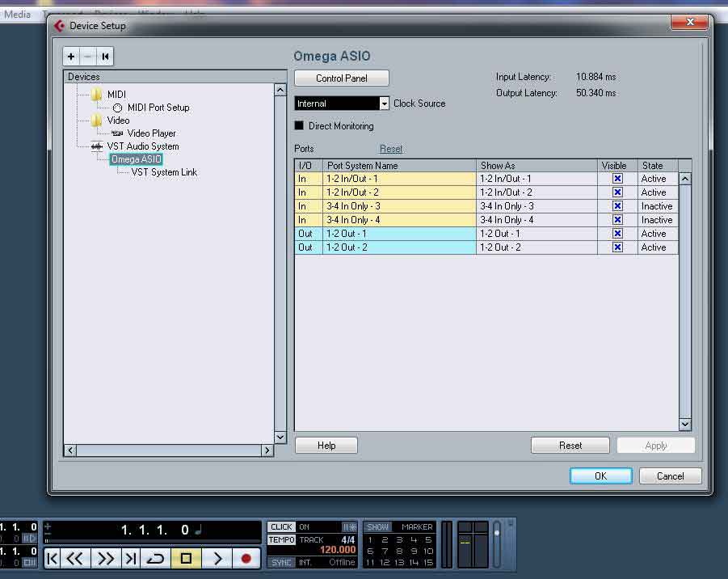Click the Cubase logo in Device Setup titlebar

tap(59, 26)
